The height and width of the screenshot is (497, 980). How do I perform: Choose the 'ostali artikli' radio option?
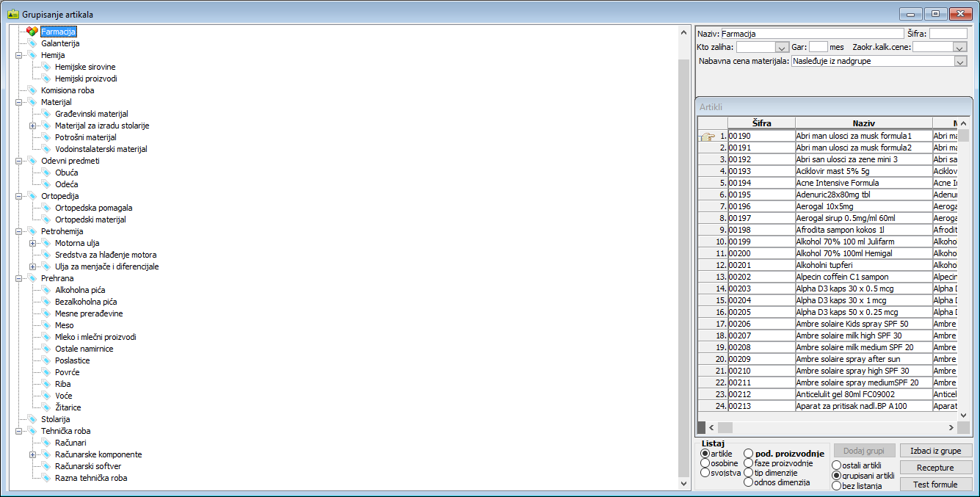(x=836, y=465)
